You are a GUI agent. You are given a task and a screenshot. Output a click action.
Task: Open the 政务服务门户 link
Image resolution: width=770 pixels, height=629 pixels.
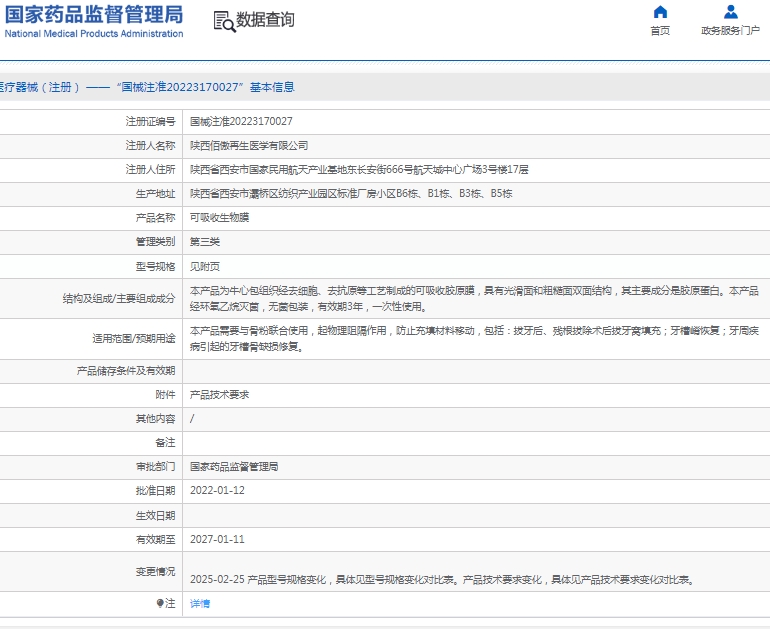730,31
